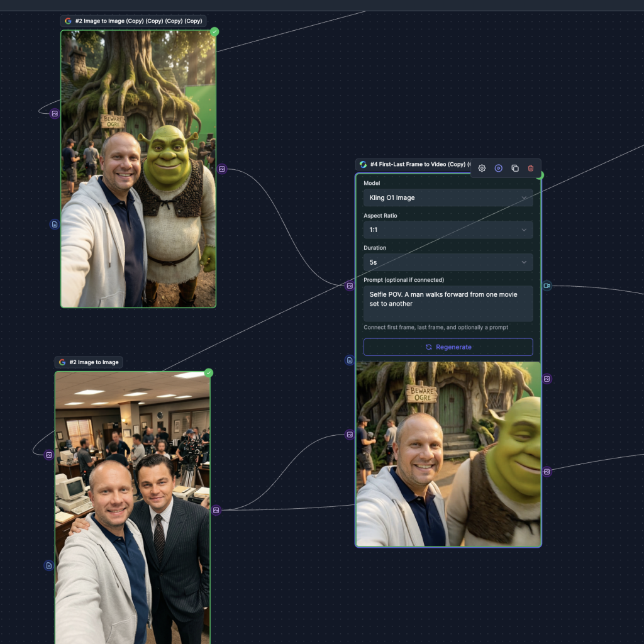The image size is (644, 644).
Task: Expand the Aspect Ratio dropdown set to 1:1
Action: tap(448, 230)
